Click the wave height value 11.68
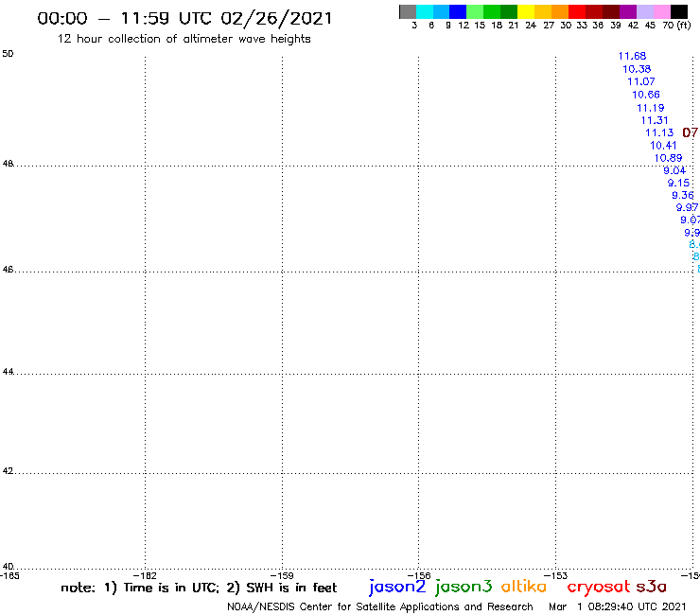700x615 pixels. pyautogui.click(x=632, y=56)
